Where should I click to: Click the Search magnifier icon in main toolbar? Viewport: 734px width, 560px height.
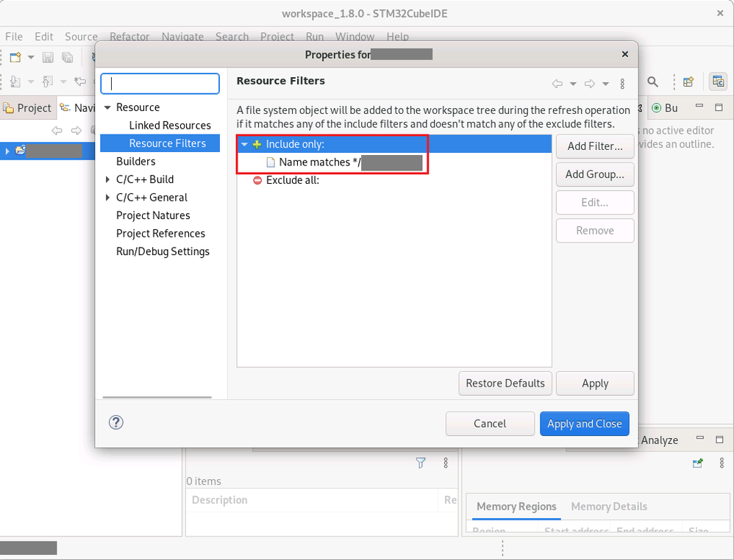pos(652,82)
